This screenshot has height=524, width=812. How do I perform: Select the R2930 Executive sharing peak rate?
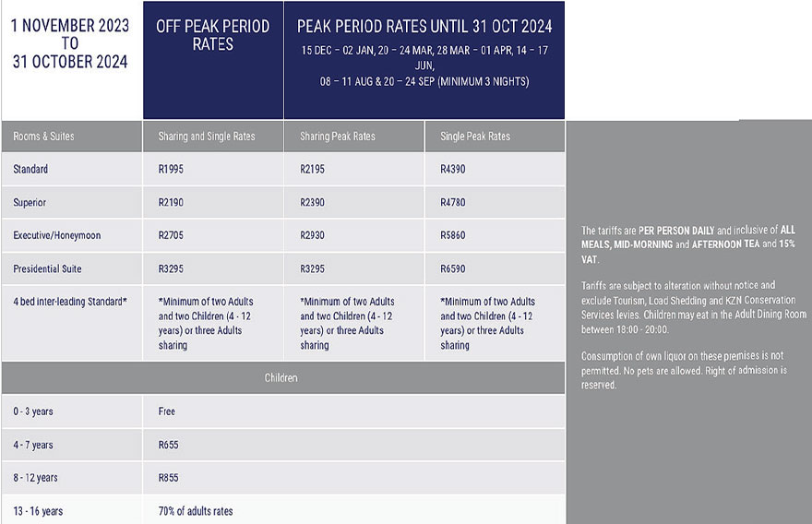pos(312,236)
